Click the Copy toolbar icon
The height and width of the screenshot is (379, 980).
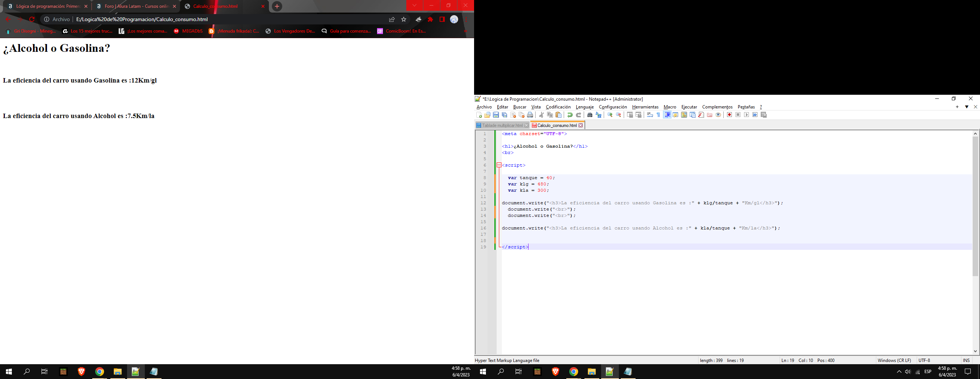click(550, 115)
